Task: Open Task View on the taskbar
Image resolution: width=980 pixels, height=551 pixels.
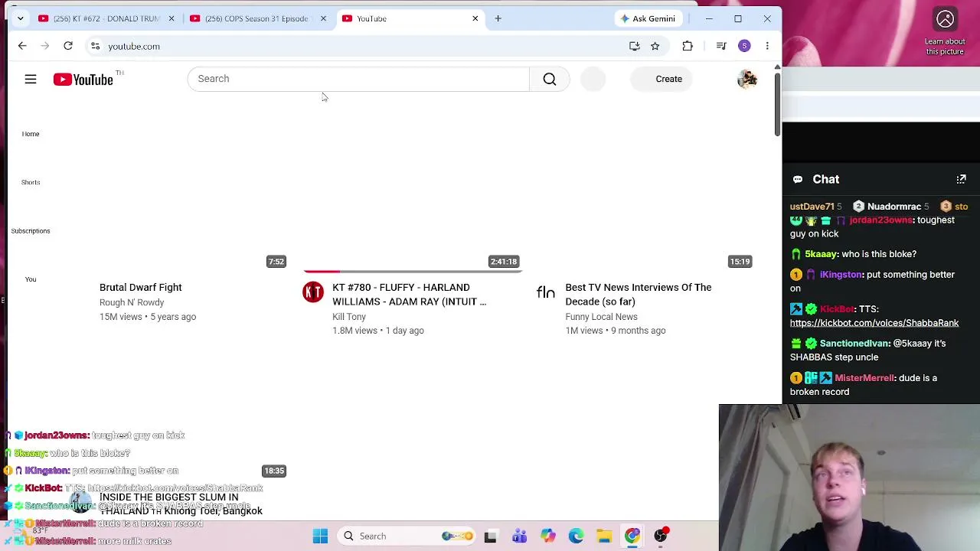Action: pyautogui.click(x=490, y=536)
